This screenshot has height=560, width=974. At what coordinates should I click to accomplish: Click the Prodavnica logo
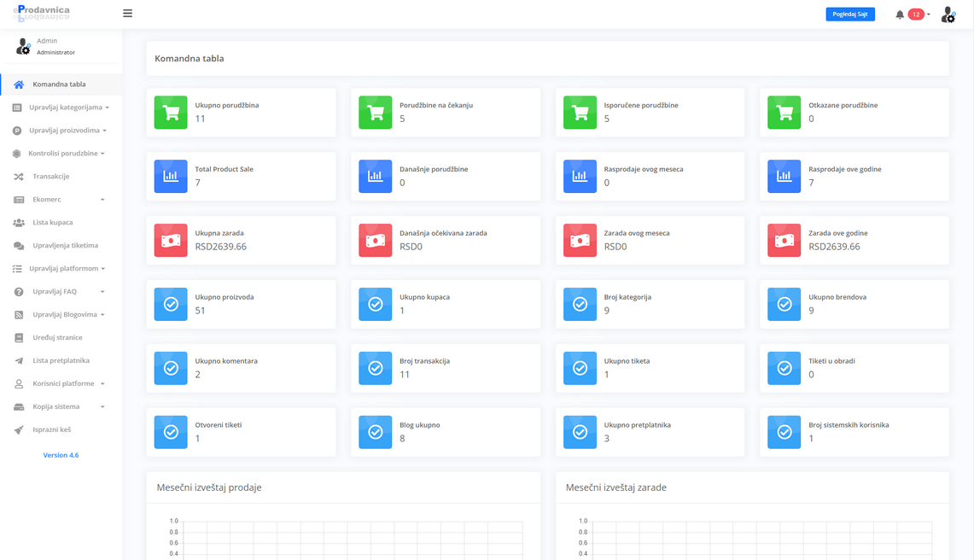click(43, 13)
